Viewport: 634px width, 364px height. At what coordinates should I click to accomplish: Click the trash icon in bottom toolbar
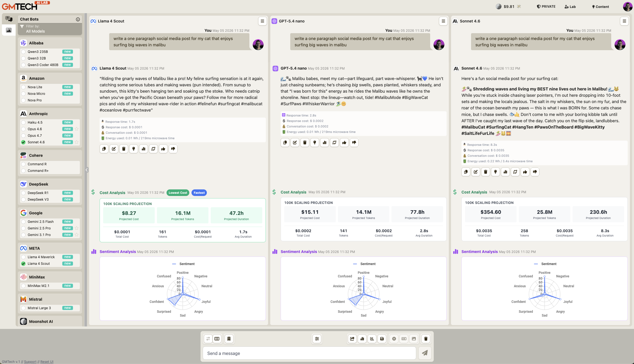tap(426, 339)
